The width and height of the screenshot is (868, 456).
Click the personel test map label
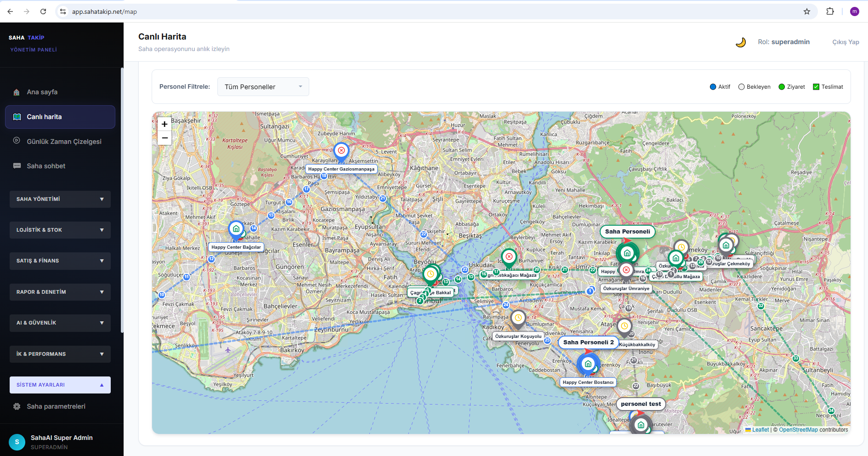pyautogui.click(x=641, y=404)
